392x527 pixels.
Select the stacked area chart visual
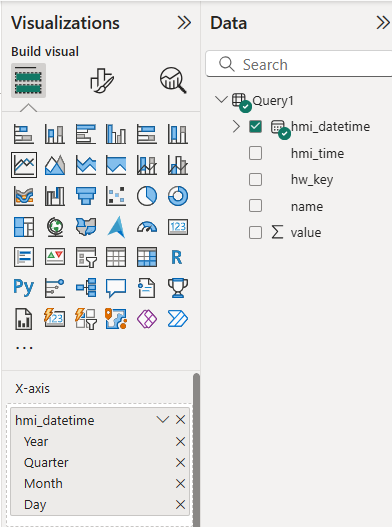click(x=85, y=165)
